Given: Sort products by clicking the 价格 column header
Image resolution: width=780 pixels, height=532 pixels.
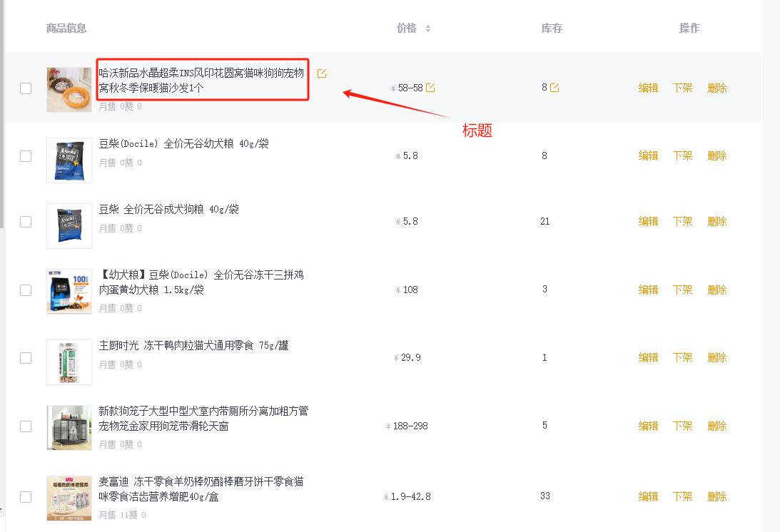Looking at the screenshot, I should [x=407, y=27].
